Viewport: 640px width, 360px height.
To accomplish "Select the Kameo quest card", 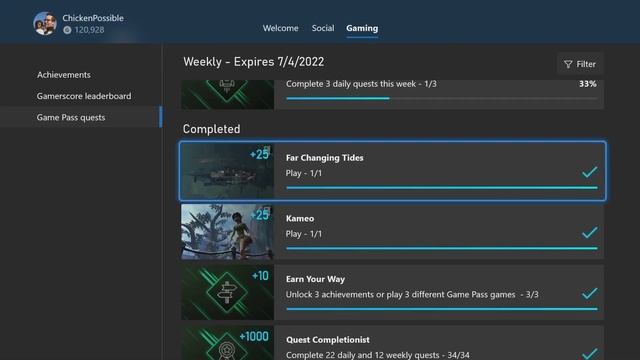I will (x=392, y=232).
